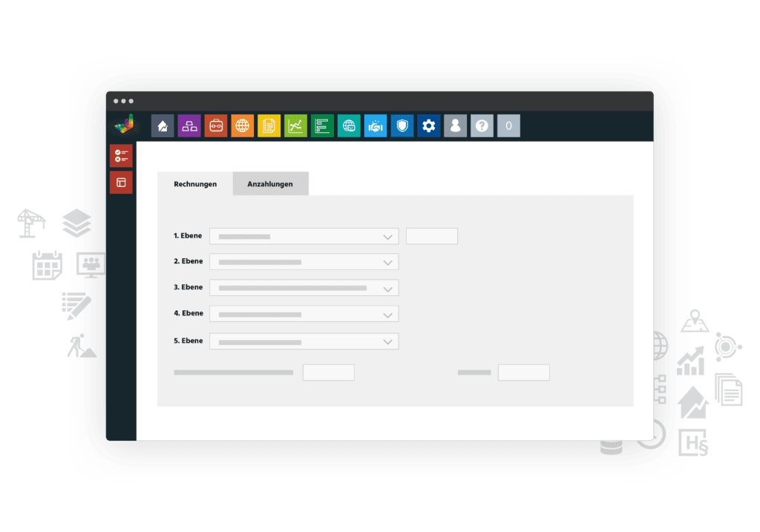Click the help question mark icon

(482, 126)
